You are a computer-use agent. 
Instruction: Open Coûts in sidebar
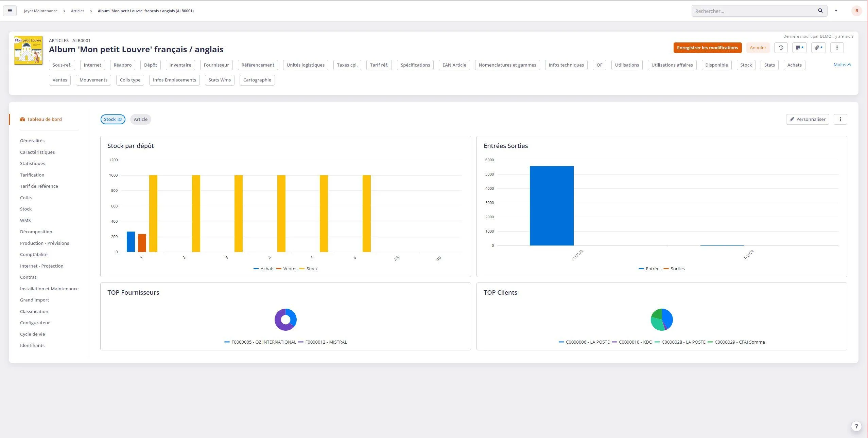coord(26,198)
